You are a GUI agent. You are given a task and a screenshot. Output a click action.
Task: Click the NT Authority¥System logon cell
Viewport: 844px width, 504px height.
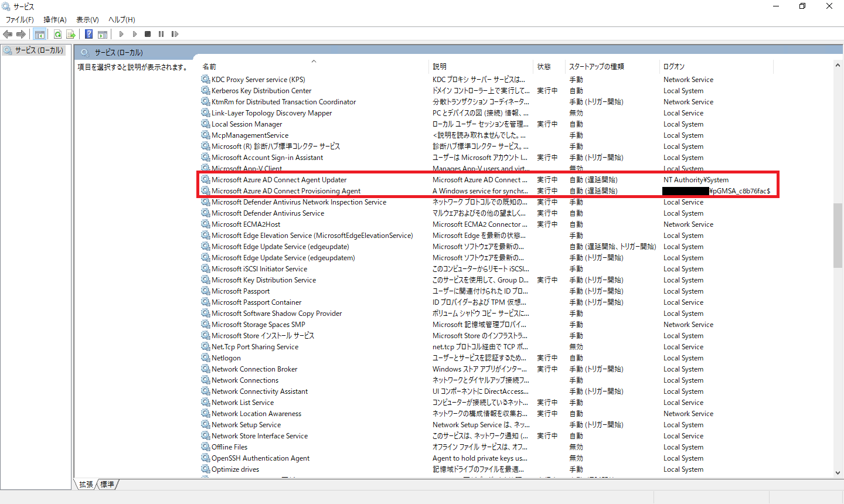click(696, 179)
